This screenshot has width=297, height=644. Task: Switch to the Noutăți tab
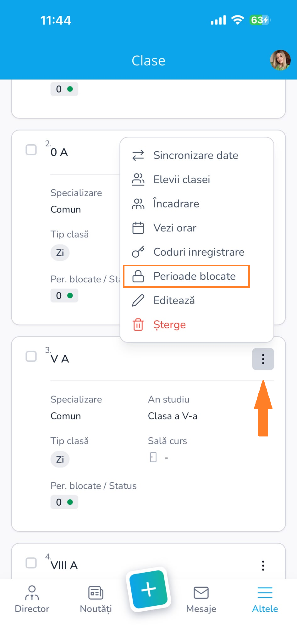tap(96, 599)
